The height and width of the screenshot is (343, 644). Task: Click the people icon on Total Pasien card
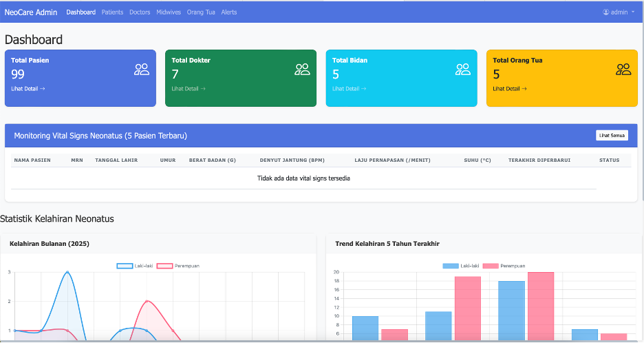click(x=142, y=69)
